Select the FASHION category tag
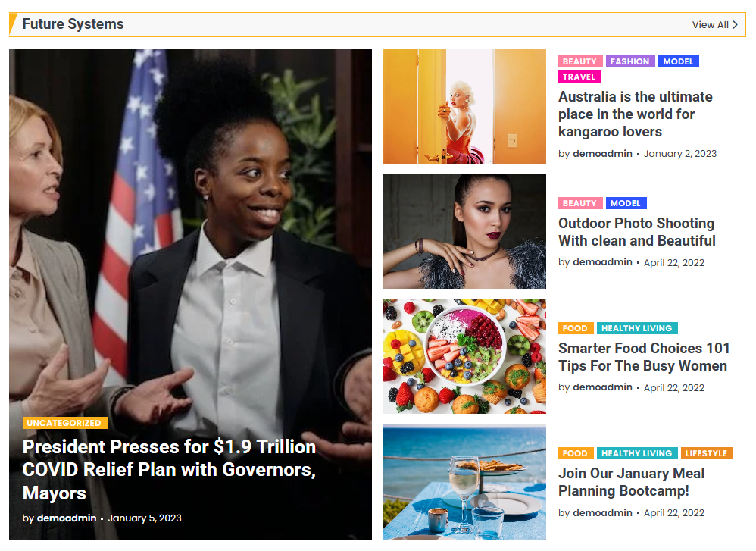The width and height of the screenshot is (756, 551). pos(630,61)
